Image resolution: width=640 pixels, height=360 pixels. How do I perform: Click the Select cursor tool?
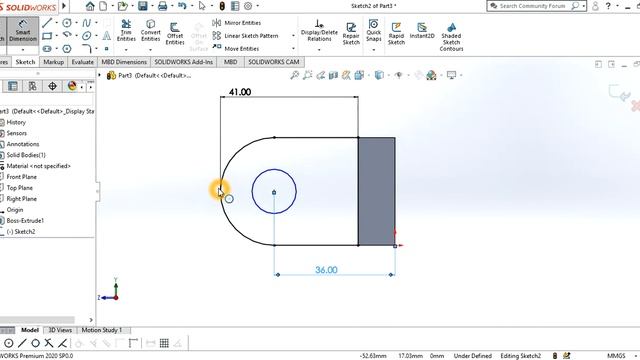click(202, 6)
